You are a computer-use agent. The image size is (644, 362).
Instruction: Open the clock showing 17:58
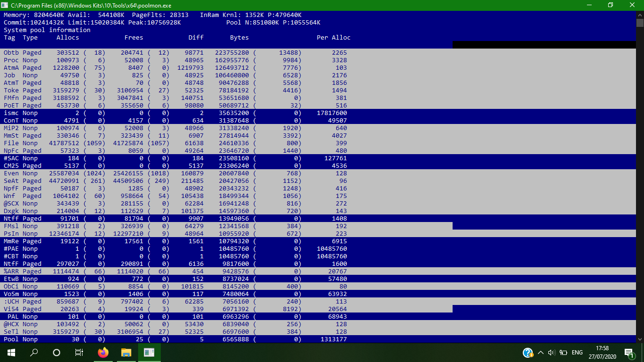coord(602,353)
